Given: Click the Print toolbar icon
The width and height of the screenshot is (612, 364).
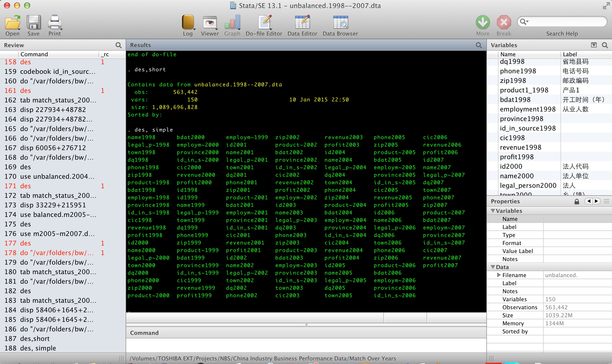Looking at the screenshot, I should point(55,23).
